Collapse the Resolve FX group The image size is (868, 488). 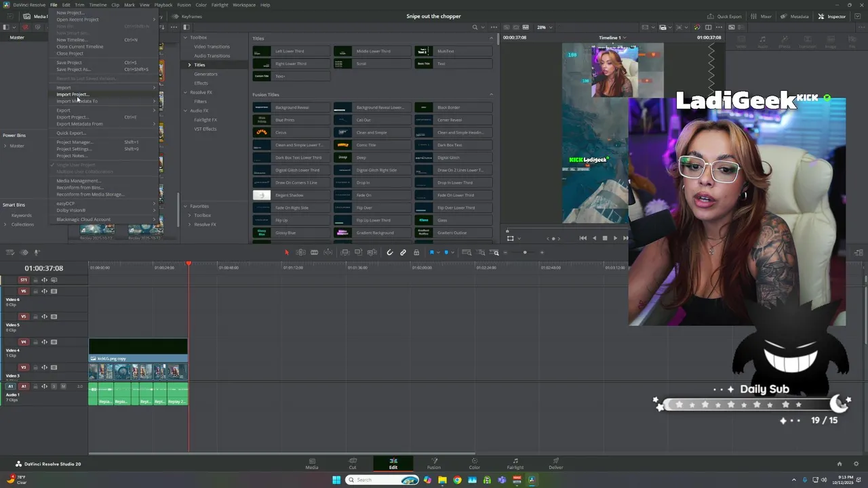(x=184, y=92)
